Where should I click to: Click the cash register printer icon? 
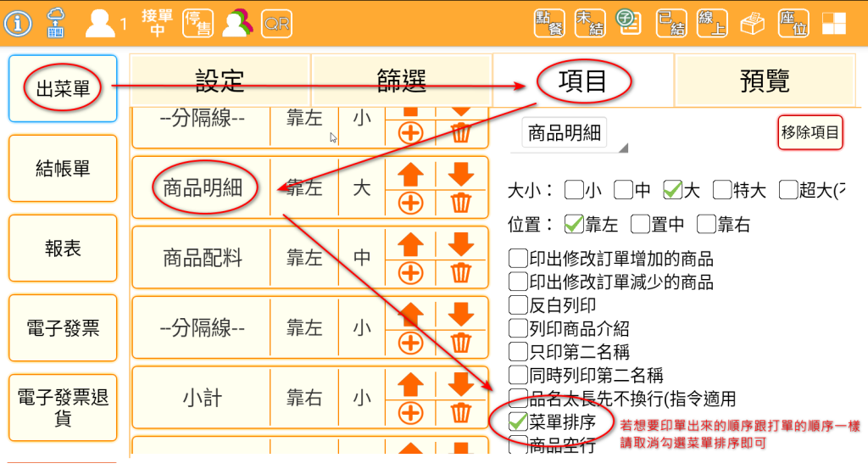tap(752, 24)
